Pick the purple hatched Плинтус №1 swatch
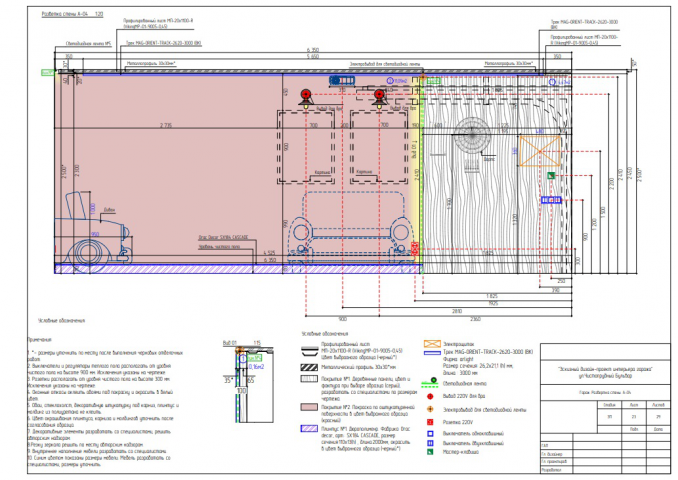Viewport: 678px width, 480px height. [x=309, y=429]
